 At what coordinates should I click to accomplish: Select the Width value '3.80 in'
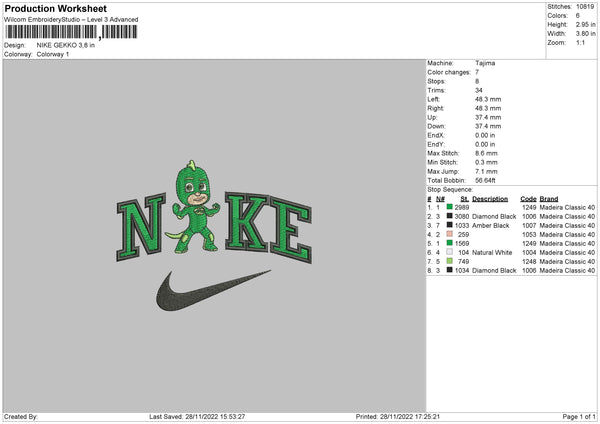[x=586, y=34]
